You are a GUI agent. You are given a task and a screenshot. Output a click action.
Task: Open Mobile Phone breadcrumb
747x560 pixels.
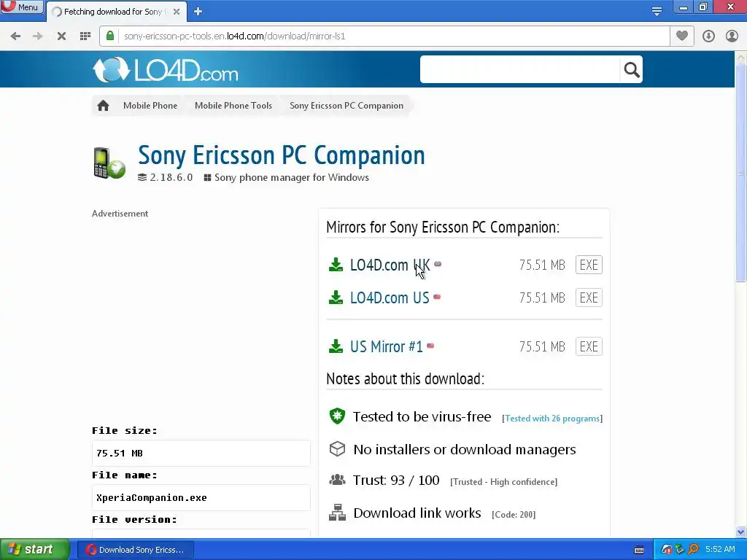(x=150, y=106)
